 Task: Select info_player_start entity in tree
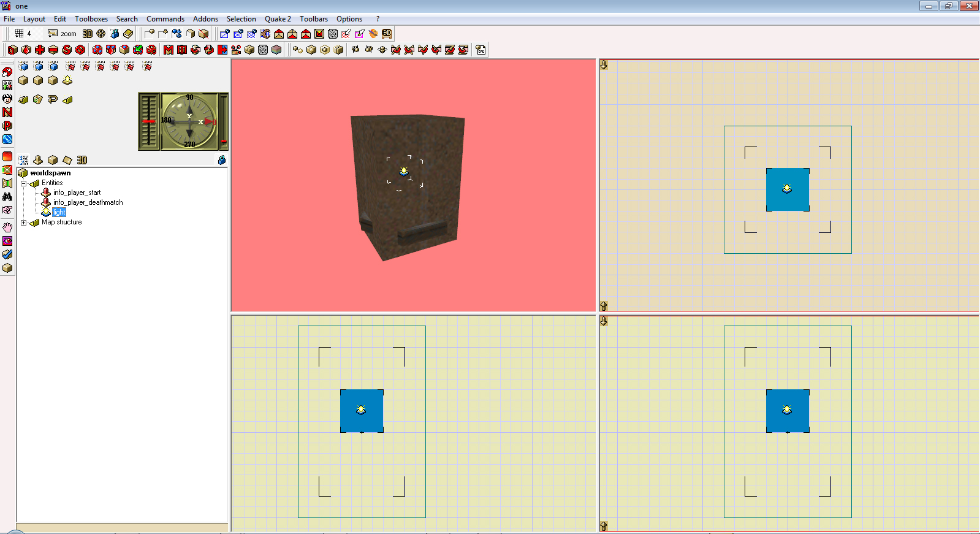point(77,193)
